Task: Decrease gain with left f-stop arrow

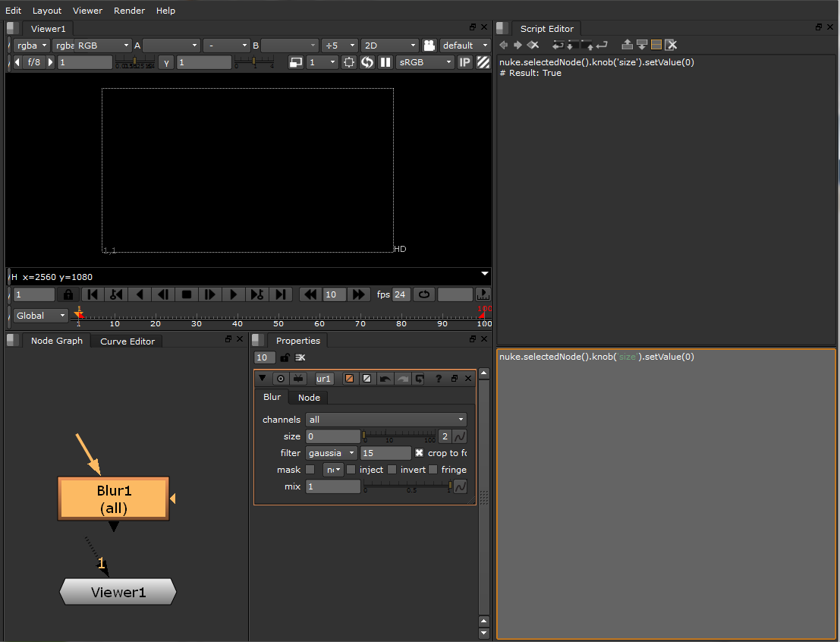Action: (x=17, y=62)
